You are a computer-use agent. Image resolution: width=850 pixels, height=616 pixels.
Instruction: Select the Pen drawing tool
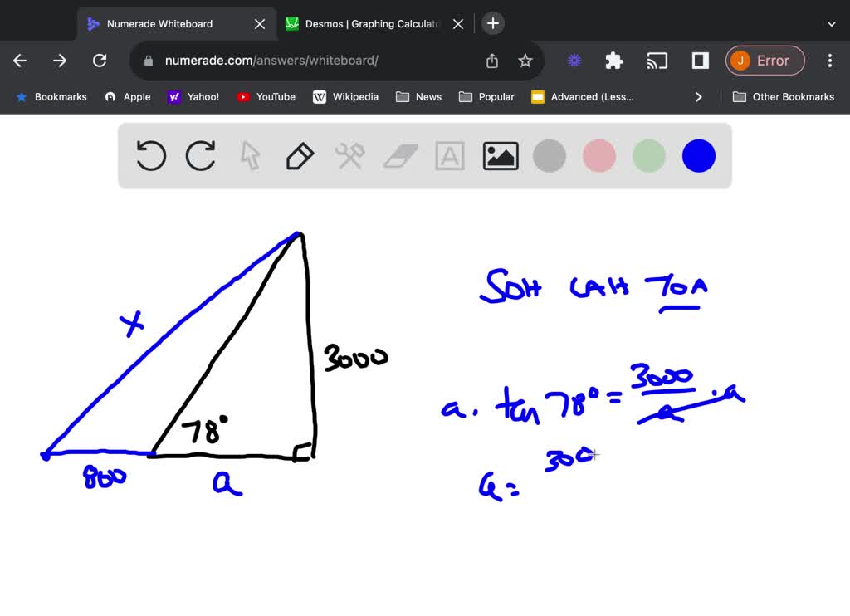click(x=300, y=155)
